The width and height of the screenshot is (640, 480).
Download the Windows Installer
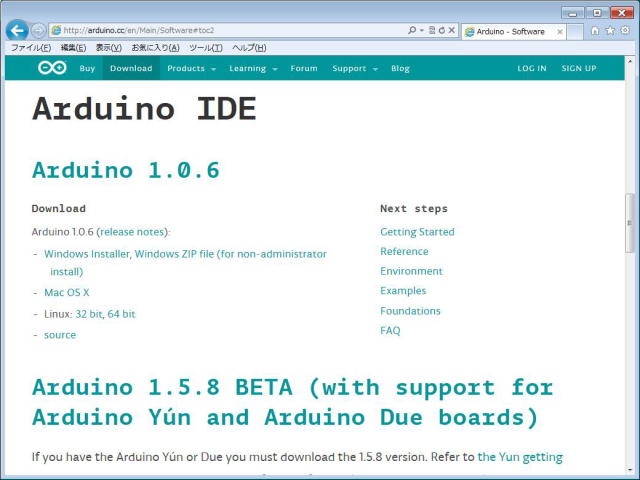pos(87,254)
